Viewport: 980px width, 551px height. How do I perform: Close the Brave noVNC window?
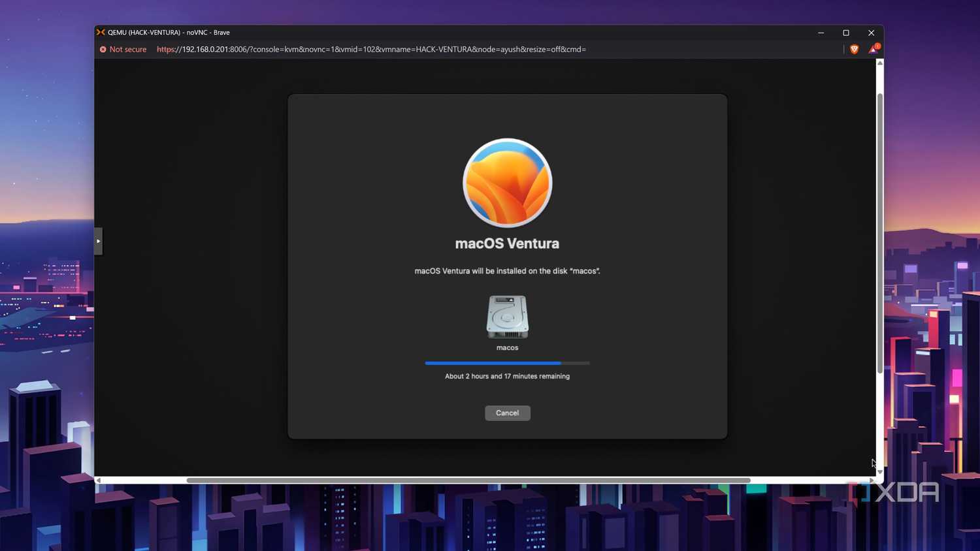pos(871,33)
